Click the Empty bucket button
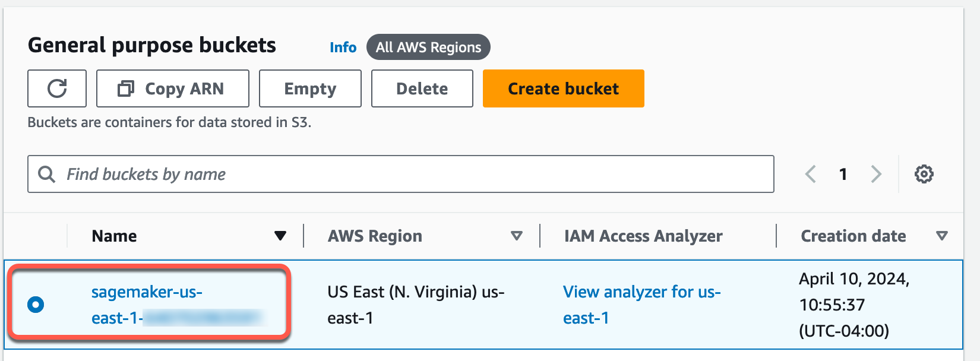 pos(310,88)
